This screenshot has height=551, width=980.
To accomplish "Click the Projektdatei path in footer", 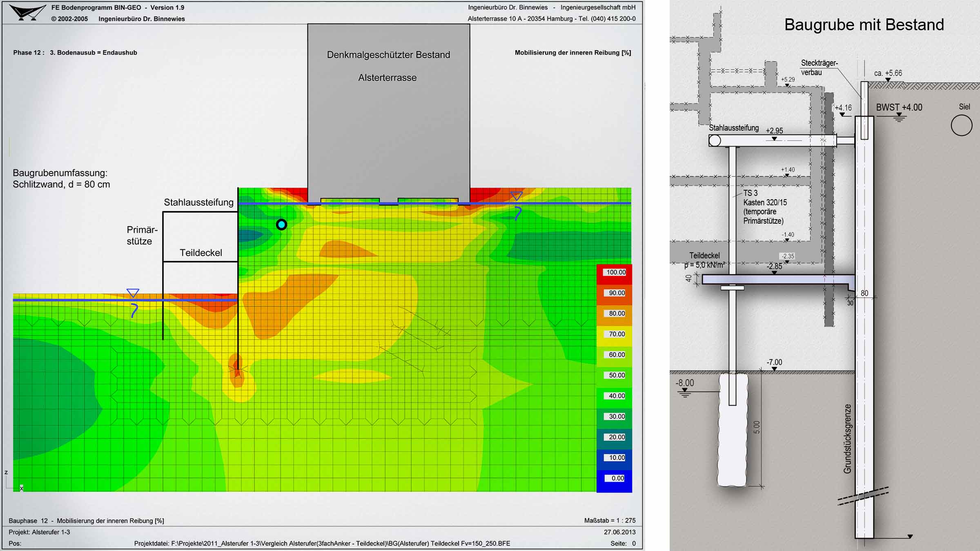I will tap(322, 543).
